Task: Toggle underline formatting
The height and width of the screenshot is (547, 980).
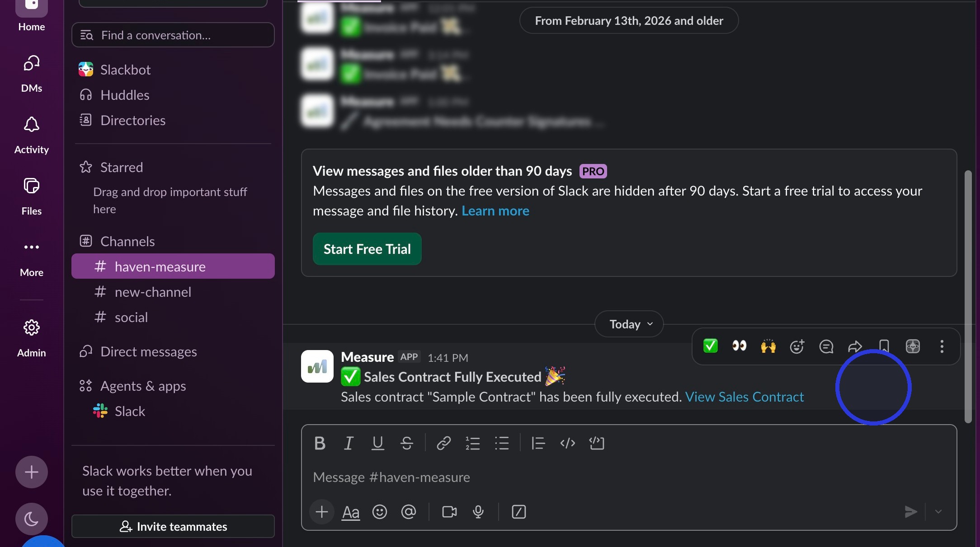Action: coord(378,443)
